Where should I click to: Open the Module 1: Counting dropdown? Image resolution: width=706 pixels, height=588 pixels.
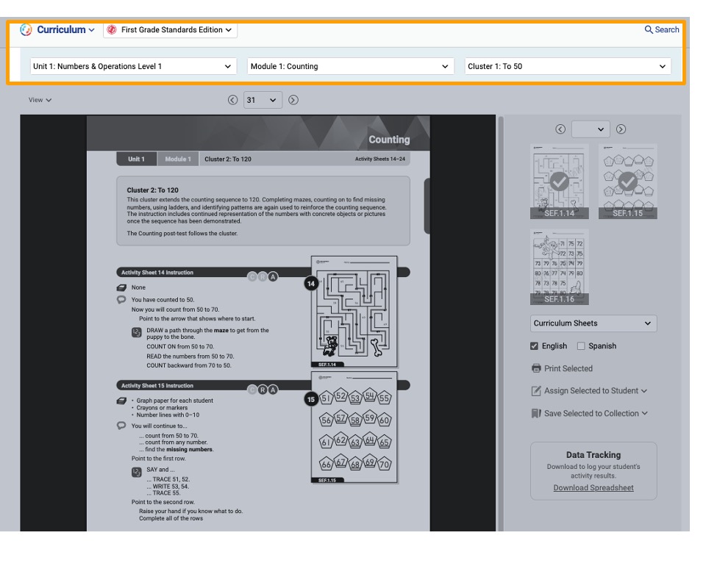pos(350,66)
